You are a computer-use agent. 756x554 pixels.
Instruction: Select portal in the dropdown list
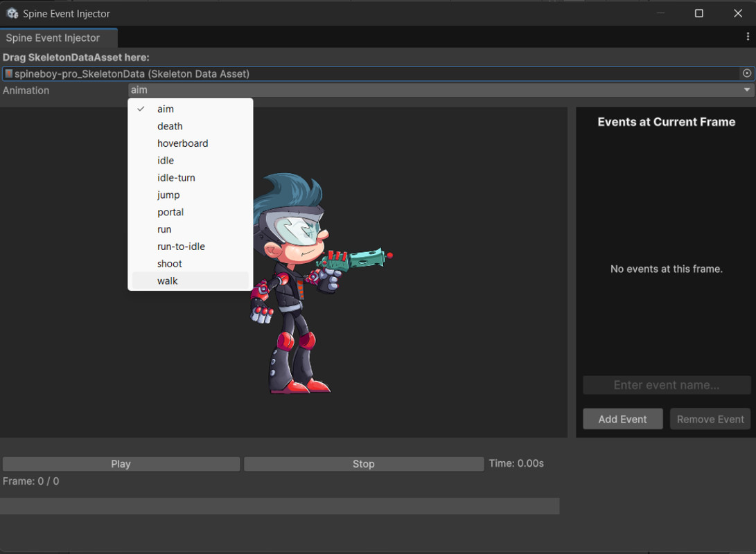click(191, 213)
